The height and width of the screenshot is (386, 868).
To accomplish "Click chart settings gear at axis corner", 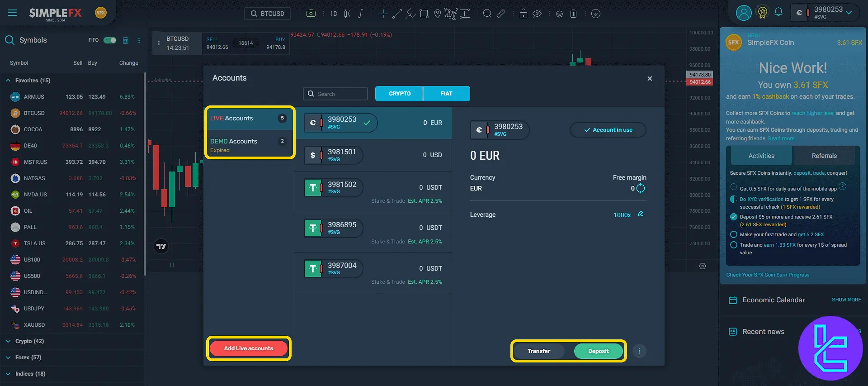I will point(703,266).
